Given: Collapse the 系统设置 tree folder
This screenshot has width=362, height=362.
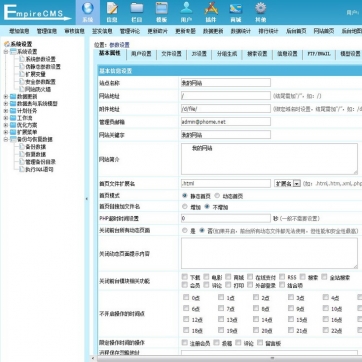Looking at the screenshot, I should [x=6, y=52].
